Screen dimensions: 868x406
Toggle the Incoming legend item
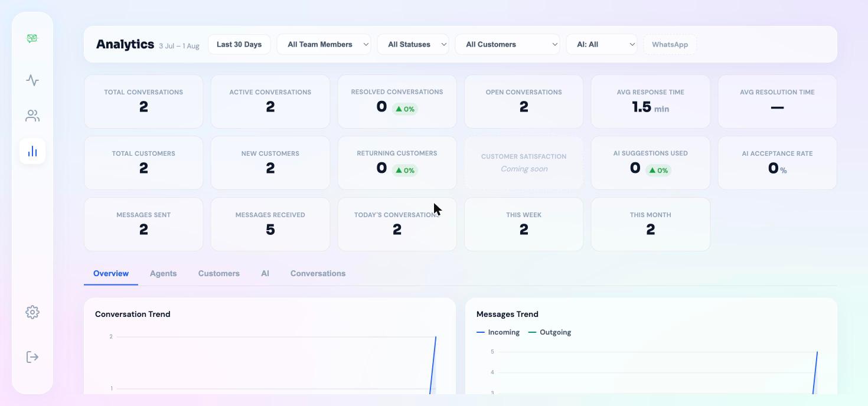tap(498, 332)
